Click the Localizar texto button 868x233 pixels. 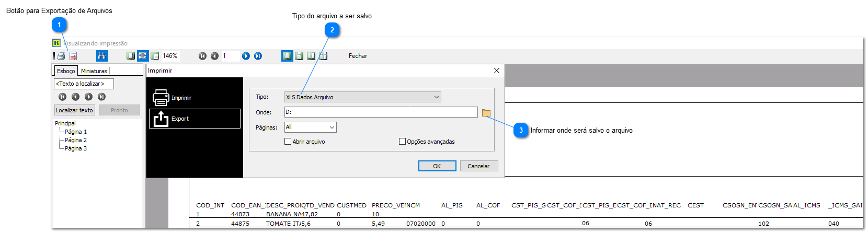pos(75,110)
